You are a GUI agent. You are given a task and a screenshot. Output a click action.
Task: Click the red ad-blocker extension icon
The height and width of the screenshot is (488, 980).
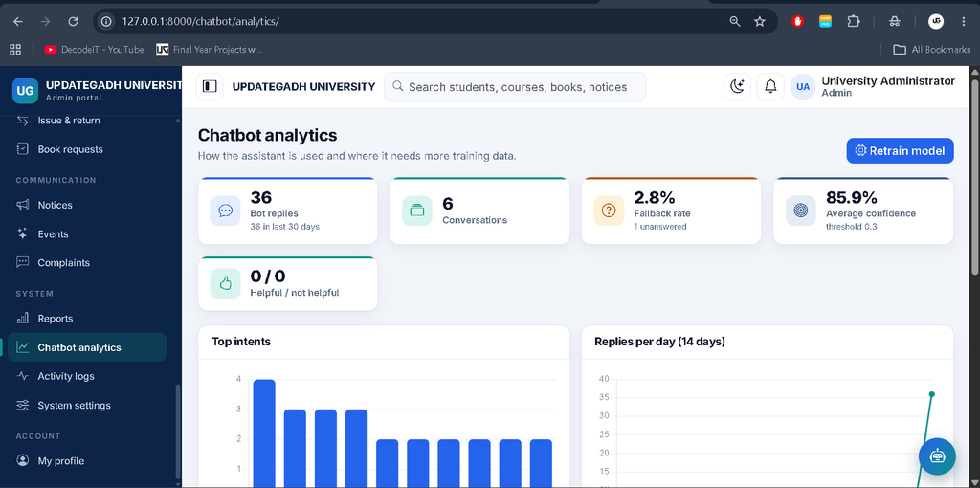tap(797, 21)
